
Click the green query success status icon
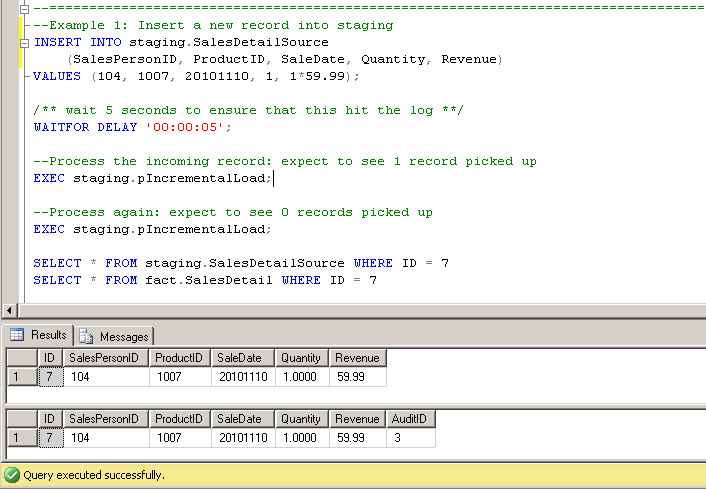pyautogui.click(x=12, y=475)
